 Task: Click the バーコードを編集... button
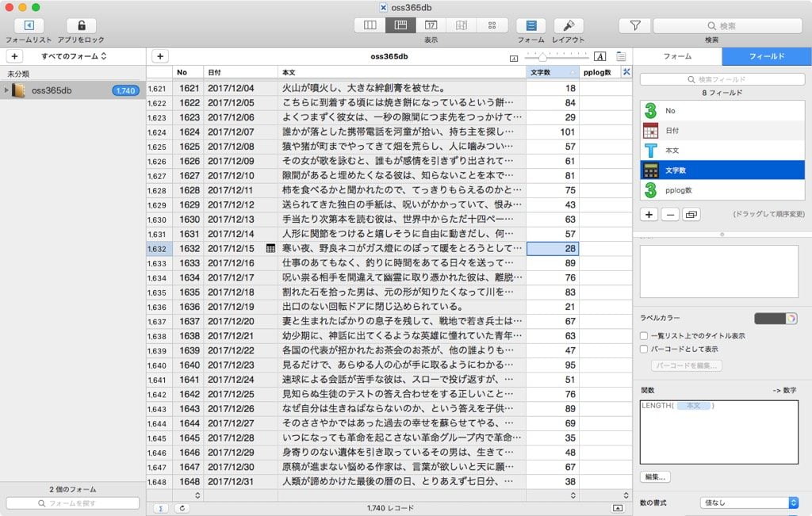click(687, 366)
